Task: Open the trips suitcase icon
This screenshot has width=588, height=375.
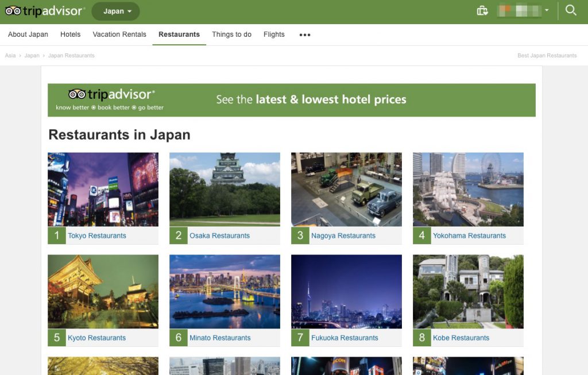Action: coord(482,10)
